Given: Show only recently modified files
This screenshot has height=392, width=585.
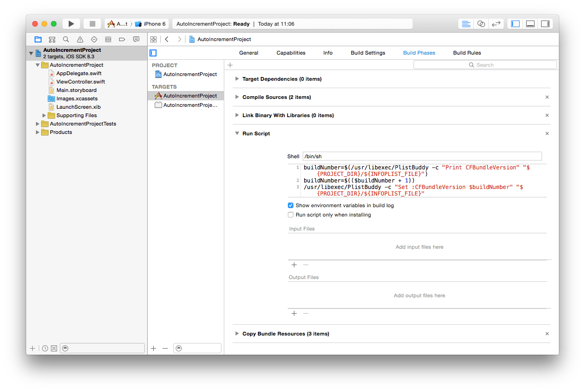Looking at the screenshot, I should [x=45, y=348].
